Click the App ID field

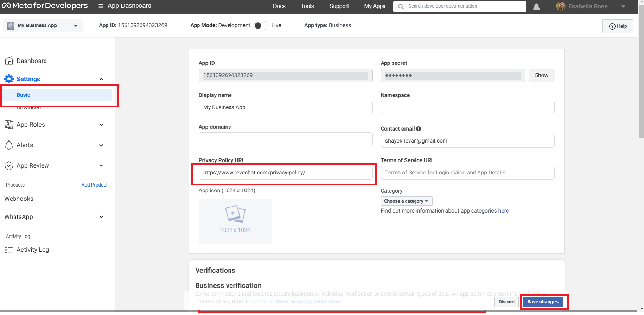pyautogui.click(x=286, y=75)
